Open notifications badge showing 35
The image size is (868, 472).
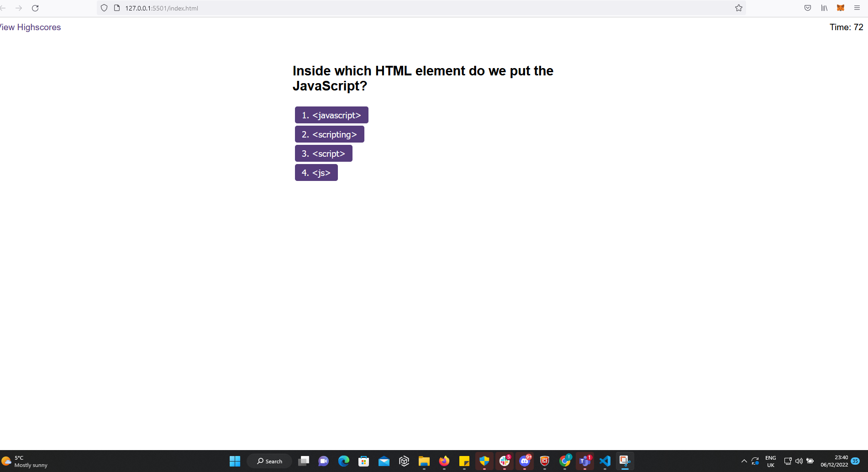[855, 461]
